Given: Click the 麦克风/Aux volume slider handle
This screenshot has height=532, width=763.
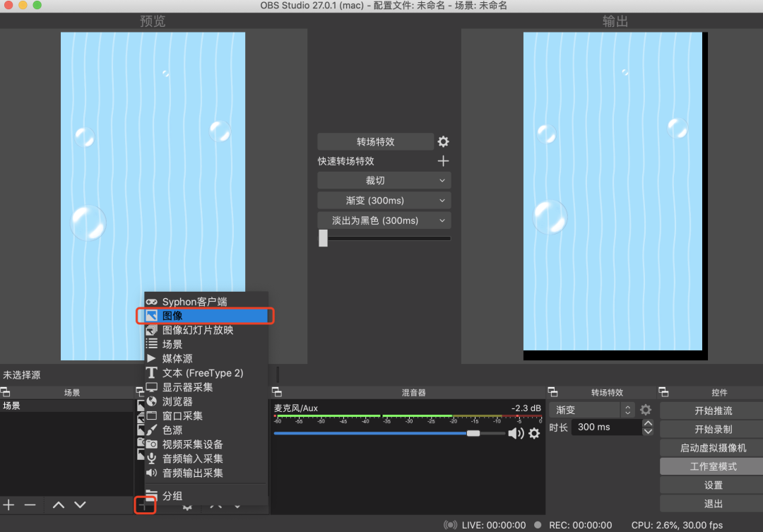Looking at the screenshot, I should [473, 433].
